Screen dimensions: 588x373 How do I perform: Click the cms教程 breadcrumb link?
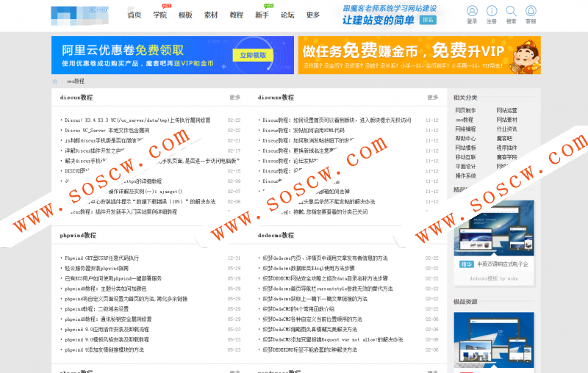76,82
